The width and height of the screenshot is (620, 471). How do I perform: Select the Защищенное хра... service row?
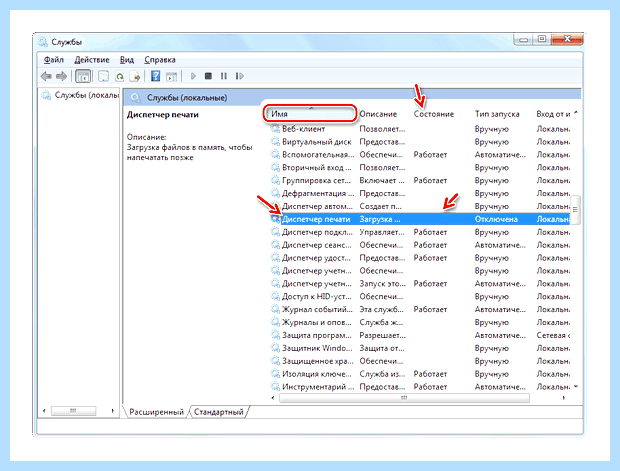click(x=420, y=361)
